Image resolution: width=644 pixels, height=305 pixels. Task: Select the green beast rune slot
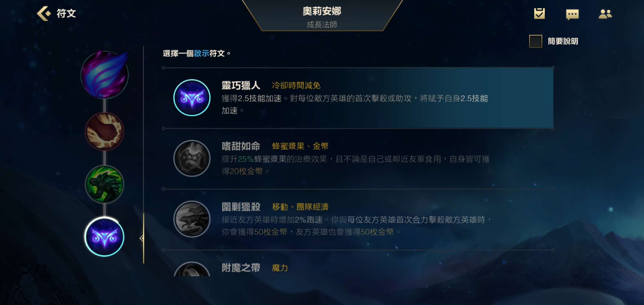[105, 184]
